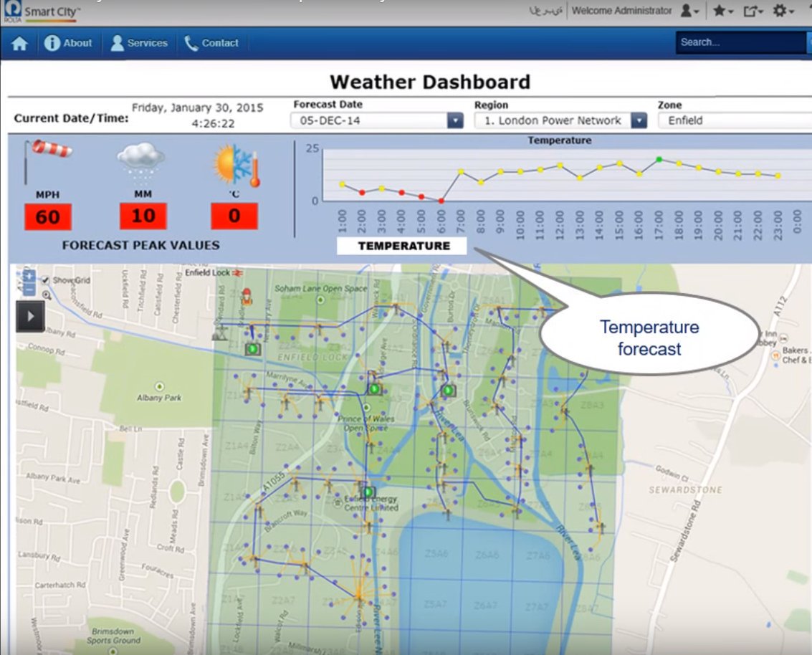Go to the Home page icon
Screen dimensions: 812x655
[x=19, y=43]
